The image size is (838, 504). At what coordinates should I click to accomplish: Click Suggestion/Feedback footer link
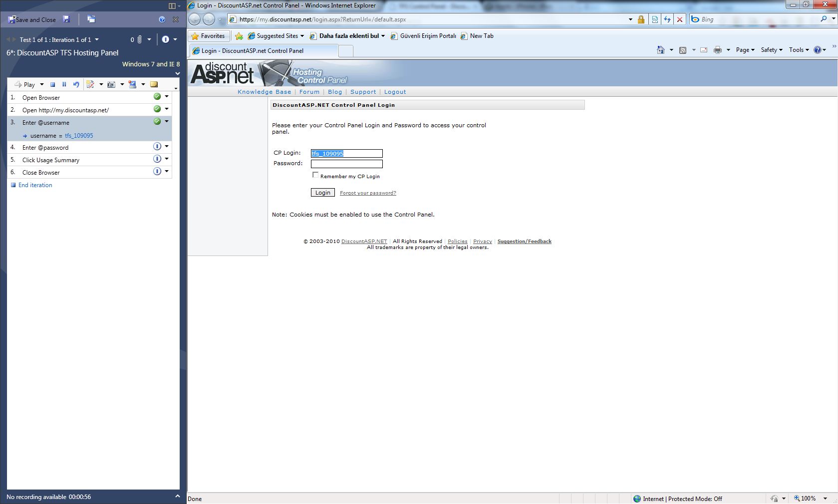pyautogui.click(x=525, y=242)
